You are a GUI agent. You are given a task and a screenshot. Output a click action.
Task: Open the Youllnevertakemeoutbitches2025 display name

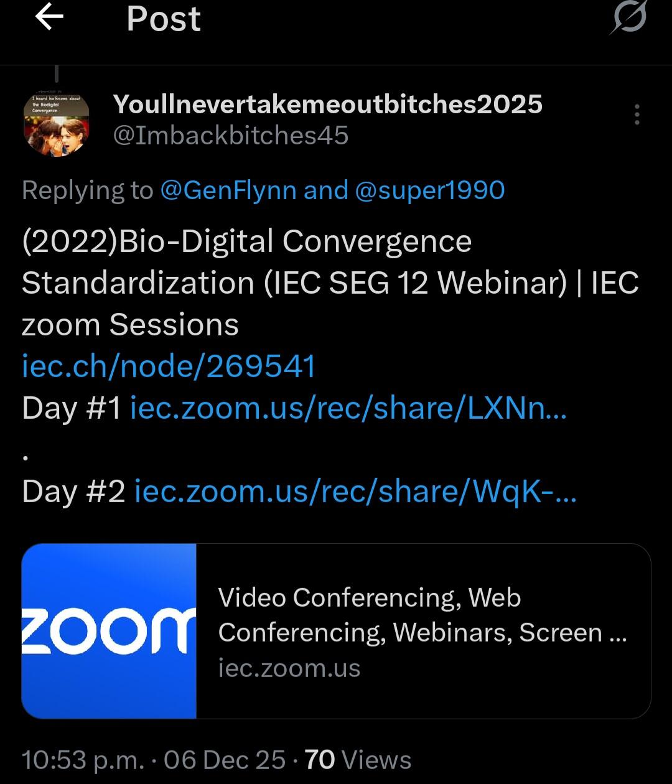(x=327, y=105)
